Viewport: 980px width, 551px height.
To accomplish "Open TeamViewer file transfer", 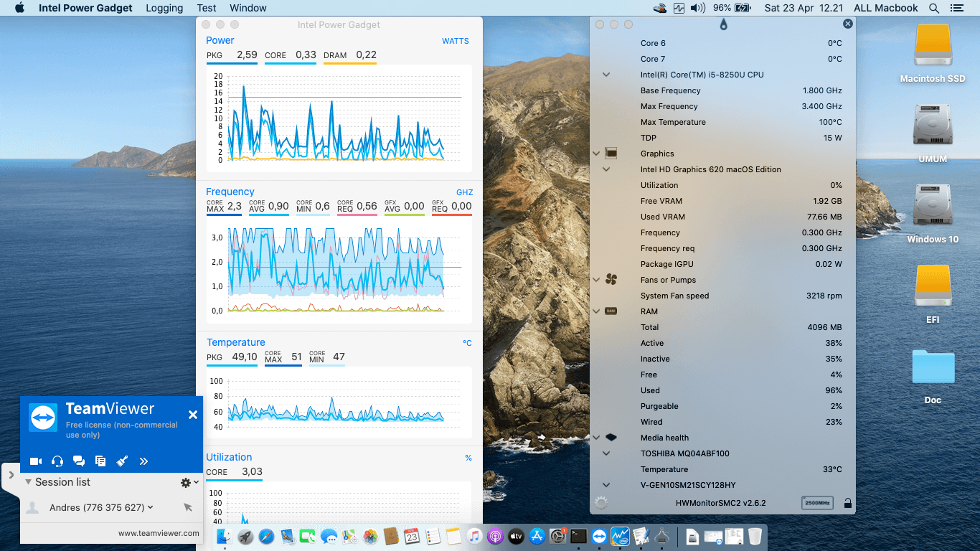I will pyautogui.click(x=100, y=461).
